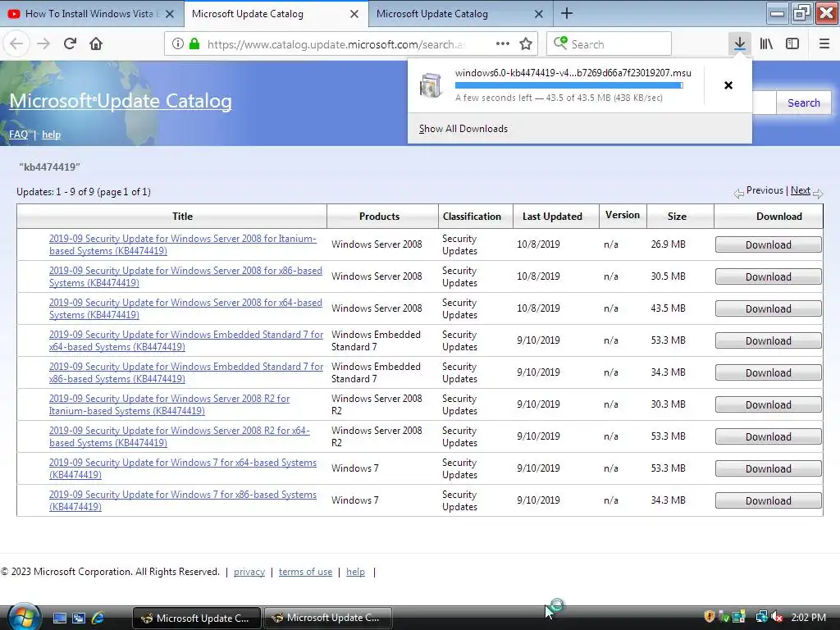Click Show Desktop icon in quick launch
The image size is (840, 630).
click(59, 618)
